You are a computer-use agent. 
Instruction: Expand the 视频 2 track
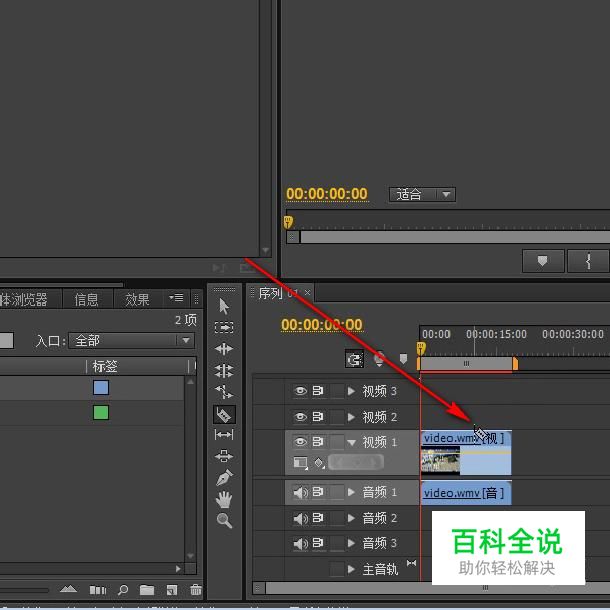point(351,417)
